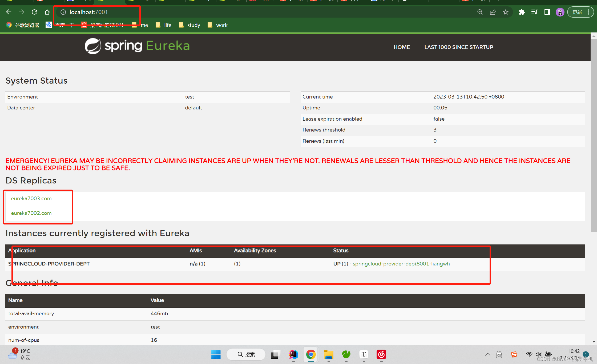Open springcloud-provider-dept8001-liangwh instance link
597x364 pixels.
tap(401, 264)
